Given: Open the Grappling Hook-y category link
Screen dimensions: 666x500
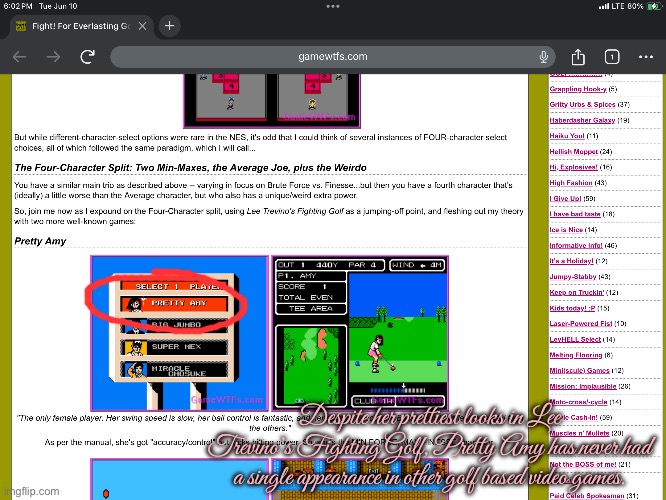Looking at the screenshot, I should 578,89.
